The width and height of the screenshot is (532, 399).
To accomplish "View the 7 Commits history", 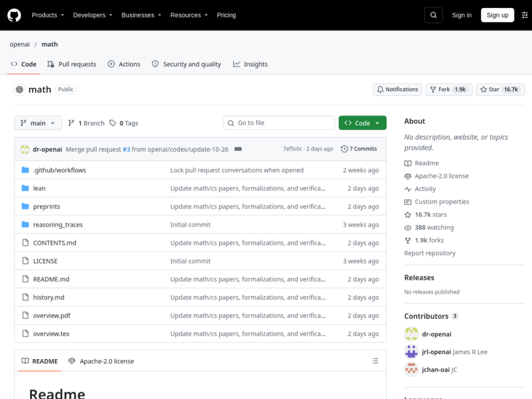I will (x=359, y=149).
